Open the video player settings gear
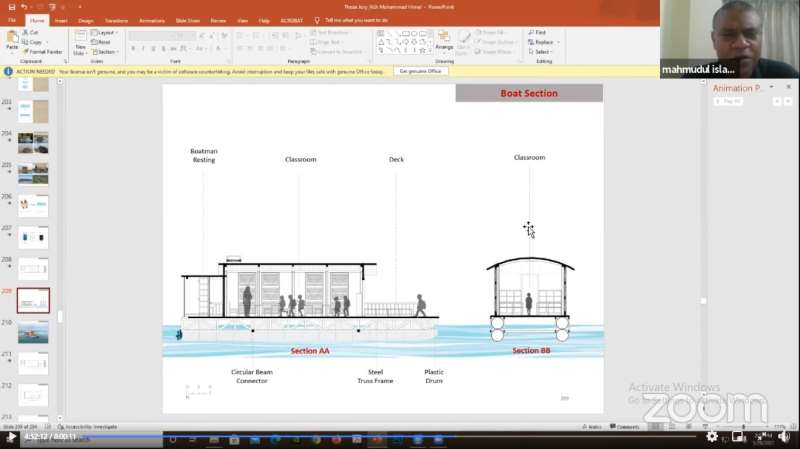The width and height of the screenshot is (800, 449). pos(712,437)
